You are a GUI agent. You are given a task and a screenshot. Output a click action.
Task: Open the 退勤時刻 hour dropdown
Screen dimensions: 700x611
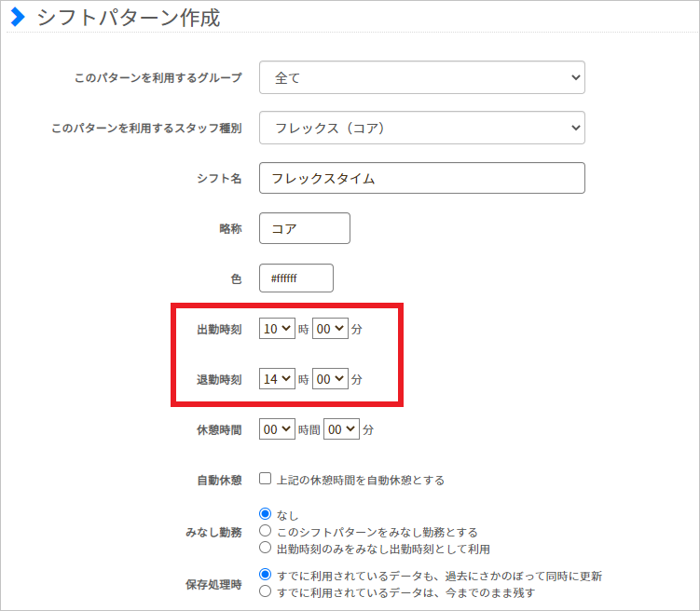pyautogui.click(x=277, y=379)
